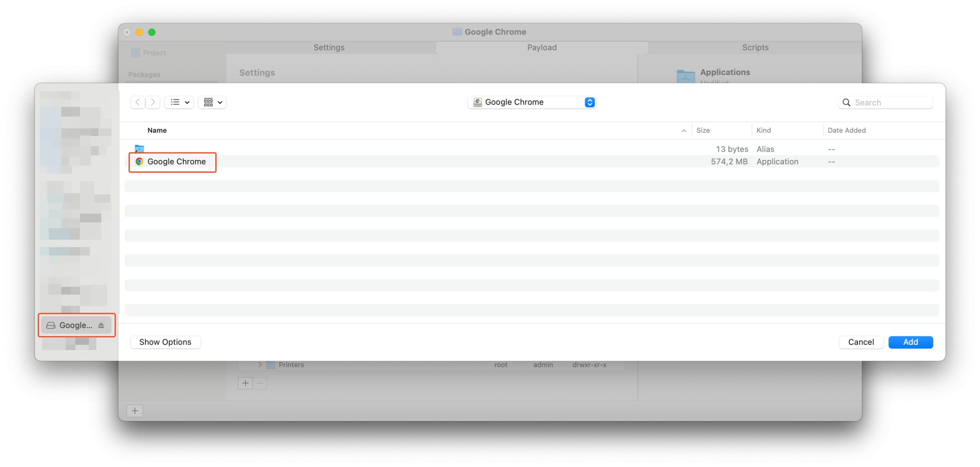The height and width of the screenshot is (467, 980).
Task: Select the Google Chrome application file
Action: click(176, 162)
